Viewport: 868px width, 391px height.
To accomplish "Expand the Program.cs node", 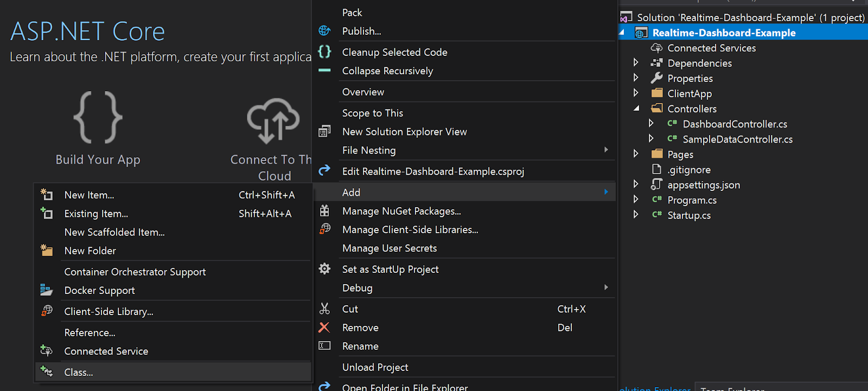I will coord(636,199).
